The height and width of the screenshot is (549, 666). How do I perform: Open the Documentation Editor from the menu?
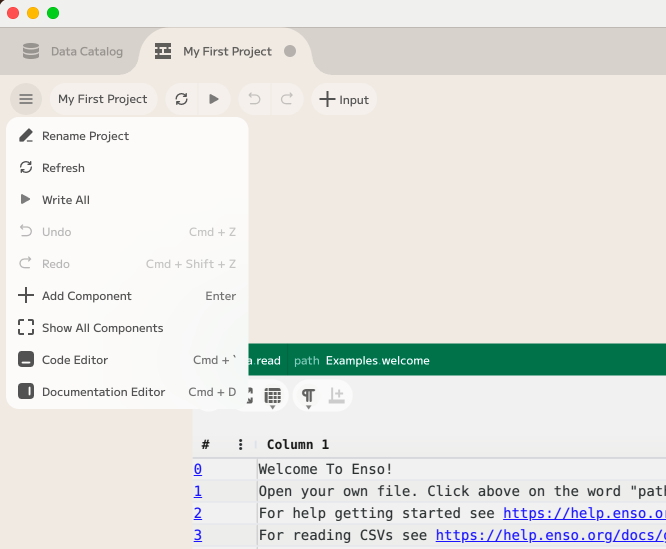click(x=127, y=391)
